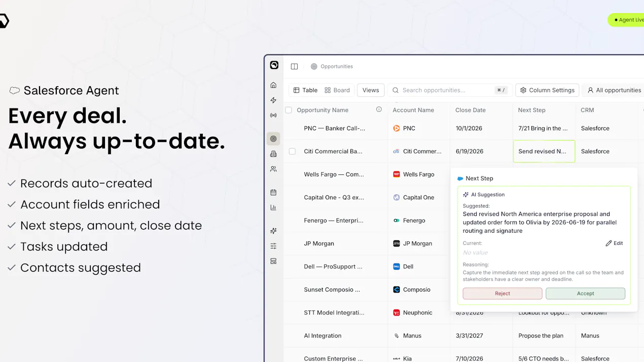Reject the AI suggestion
Image resolution: width=644 pixels, height=362 pixels.
503,294
